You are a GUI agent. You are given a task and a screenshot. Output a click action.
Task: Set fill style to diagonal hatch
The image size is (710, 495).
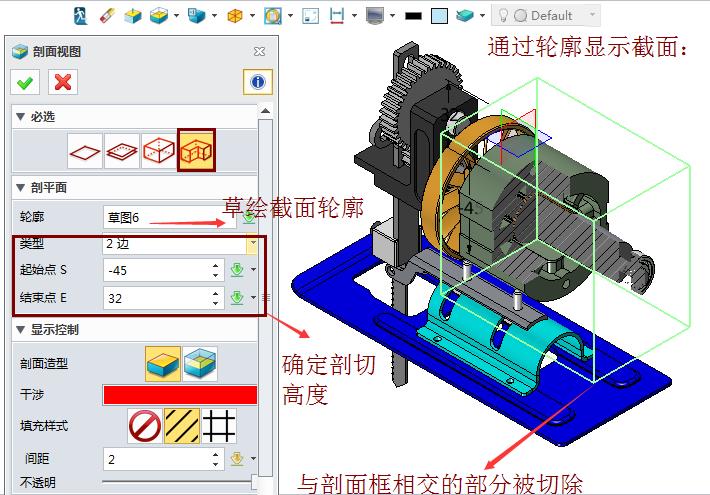(182, 427)
